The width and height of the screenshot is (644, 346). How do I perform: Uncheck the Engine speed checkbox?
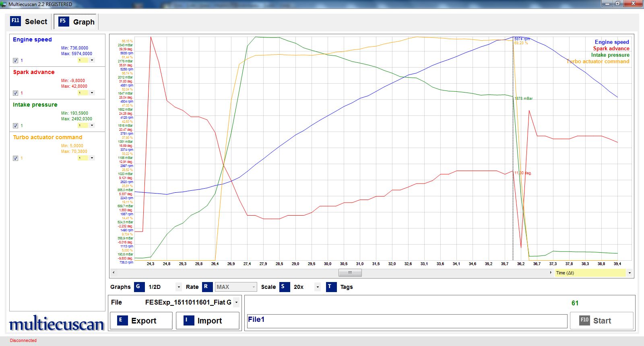point(15,60)
